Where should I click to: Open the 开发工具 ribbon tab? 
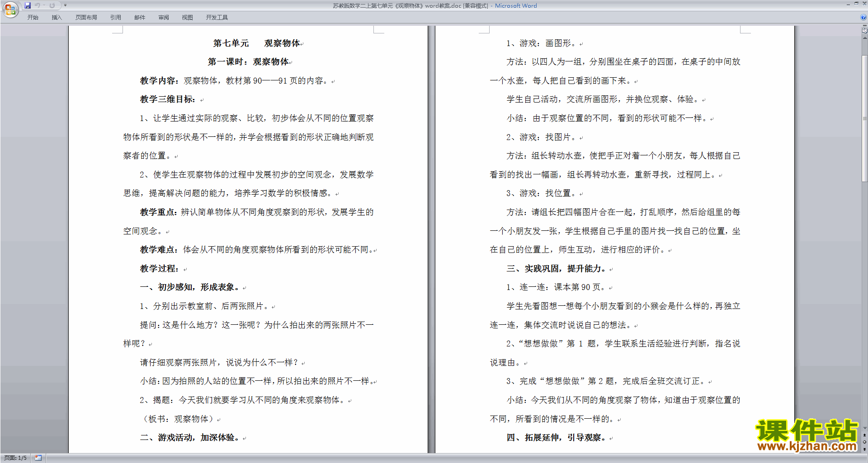[x=217, y=18]
